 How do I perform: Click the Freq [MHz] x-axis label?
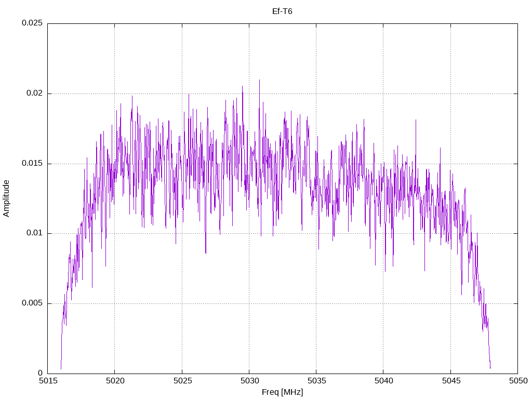coord(282,392)
